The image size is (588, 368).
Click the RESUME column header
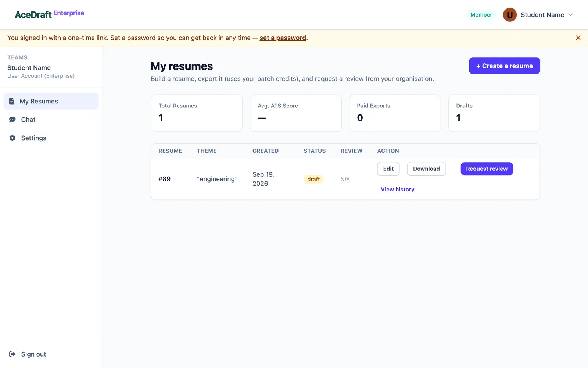170,151
